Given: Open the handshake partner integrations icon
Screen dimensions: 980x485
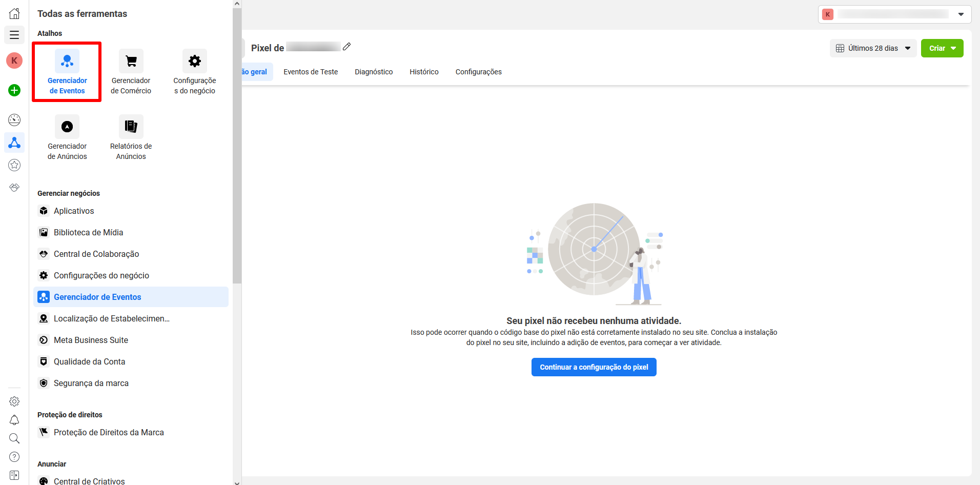Looking at the screenshot, I should click(14, 188).
